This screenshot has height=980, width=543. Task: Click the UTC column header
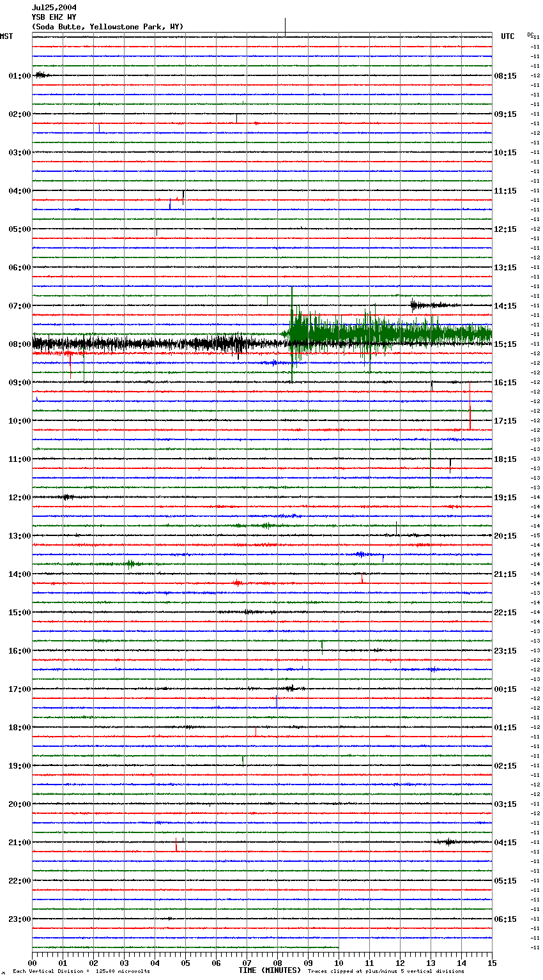[x=508, y=36]
